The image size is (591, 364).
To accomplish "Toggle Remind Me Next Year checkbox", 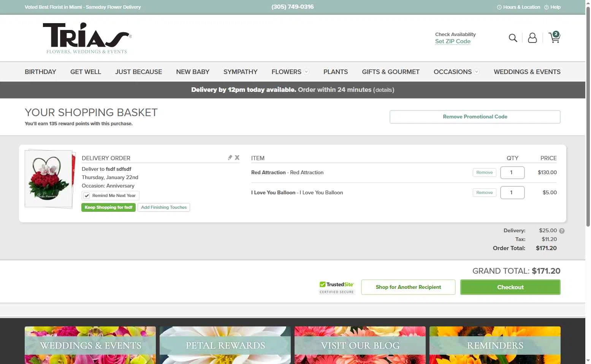I will point(87,196).
